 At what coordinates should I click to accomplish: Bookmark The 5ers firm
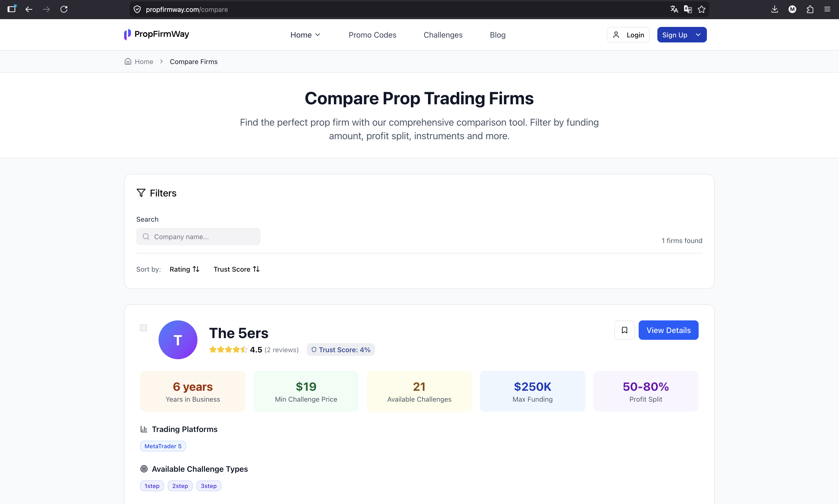click(624, 330)
